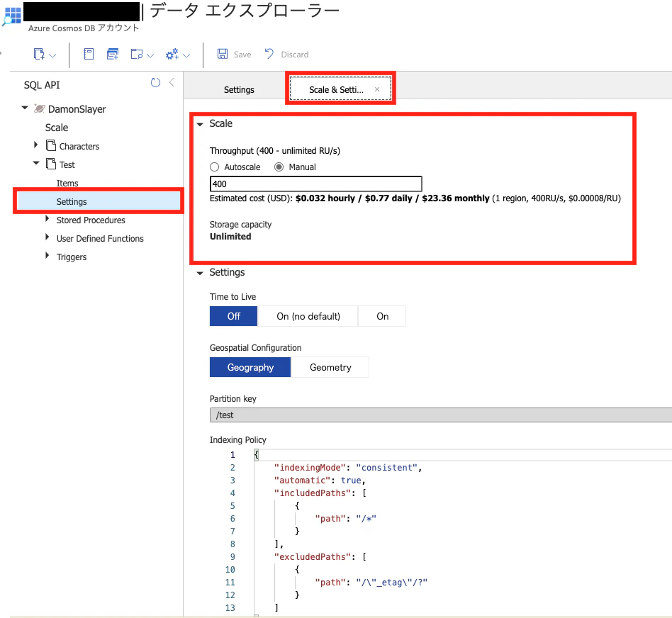Collapse the DamonSlayer database node
Image resolution: width=672 pixels, height=618 pixels.
pos(25,108)
